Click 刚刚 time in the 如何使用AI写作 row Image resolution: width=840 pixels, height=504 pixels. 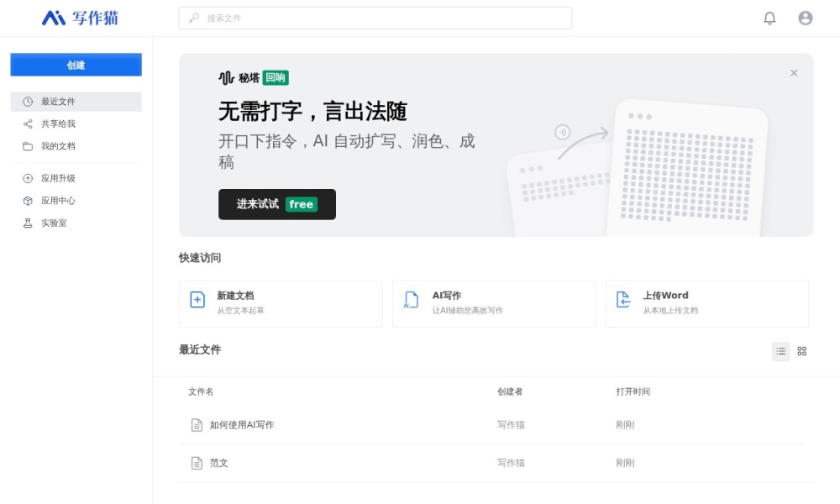pyautogui.click(x=625, y=425)
